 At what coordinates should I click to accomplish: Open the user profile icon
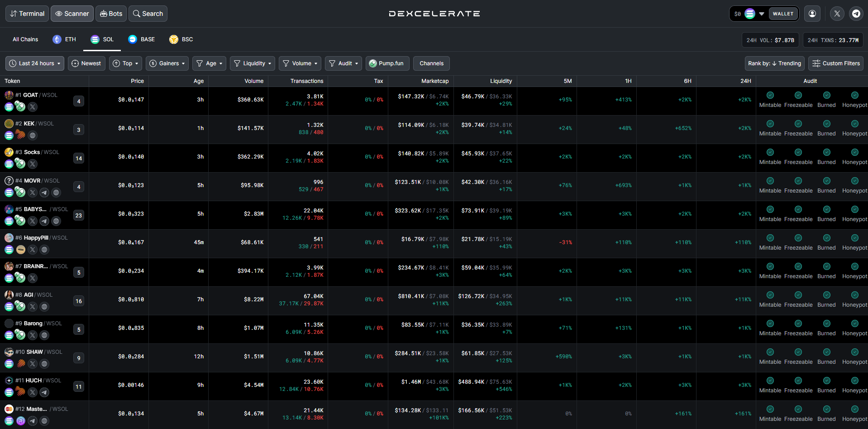point(812,14)
